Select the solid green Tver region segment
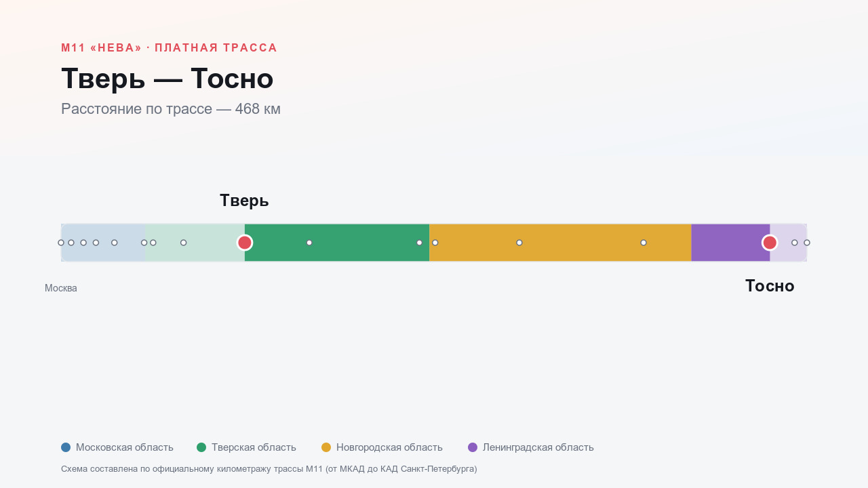This screenshot has width=868, height=488. tap(337, 243)
